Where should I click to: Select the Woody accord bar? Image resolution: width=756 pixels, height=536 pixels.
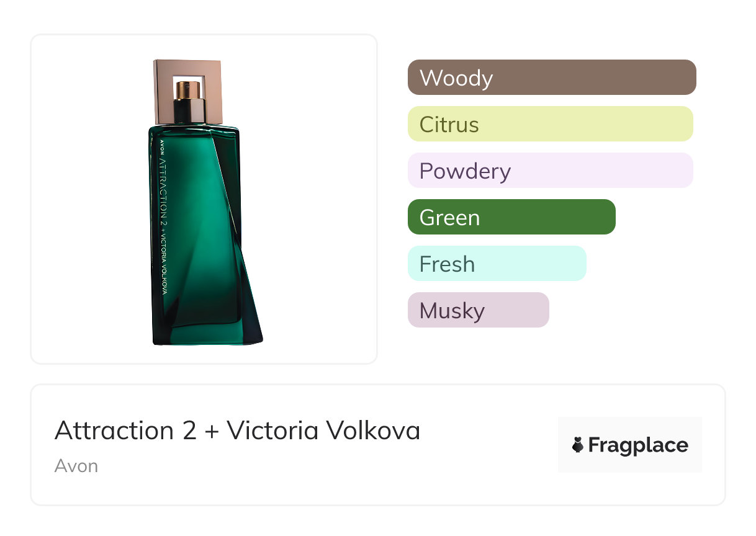click(551, 78)
